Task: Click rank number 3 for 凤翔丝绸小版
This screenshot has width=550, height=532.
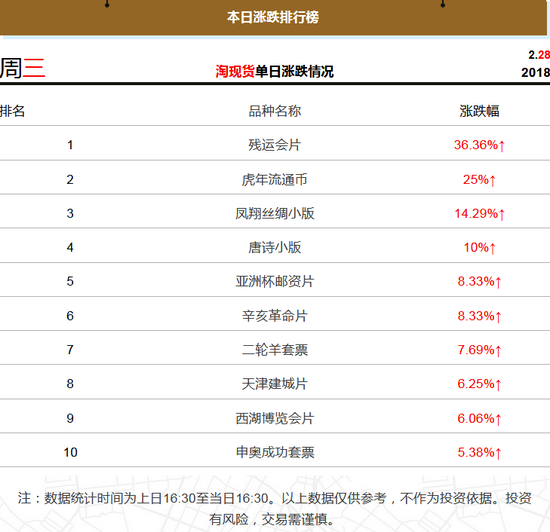Action: point(70,213)
